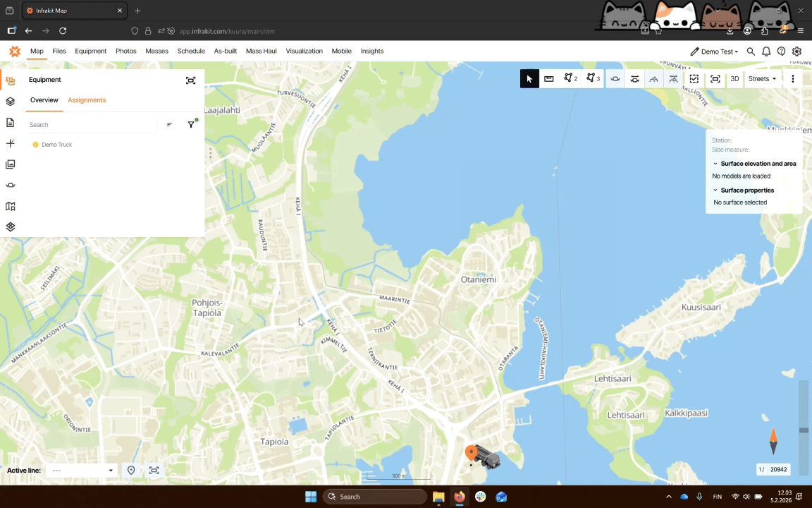Viewport: 812px width, 508px height.
Task: Open the Photos menu
Action: coord(126,51)
